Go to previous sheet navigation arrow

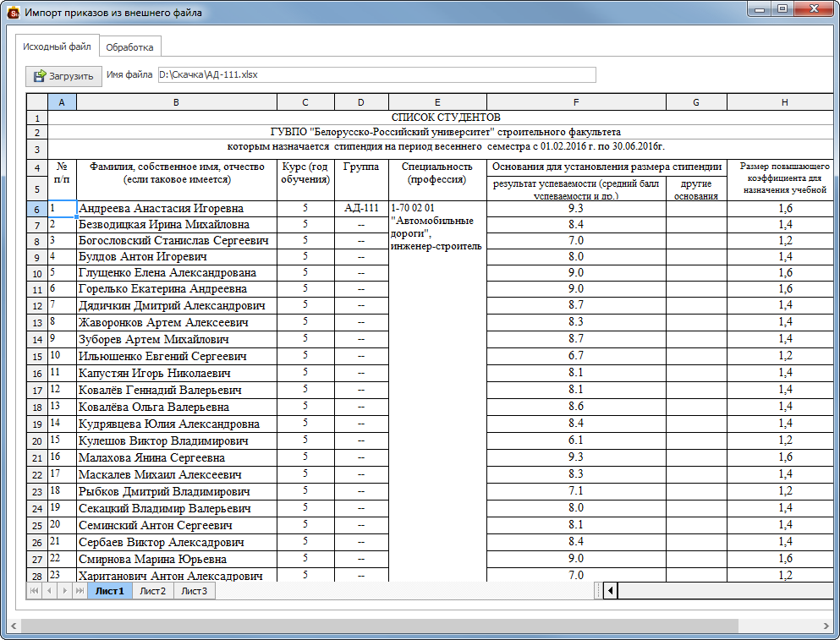[49, 591]
